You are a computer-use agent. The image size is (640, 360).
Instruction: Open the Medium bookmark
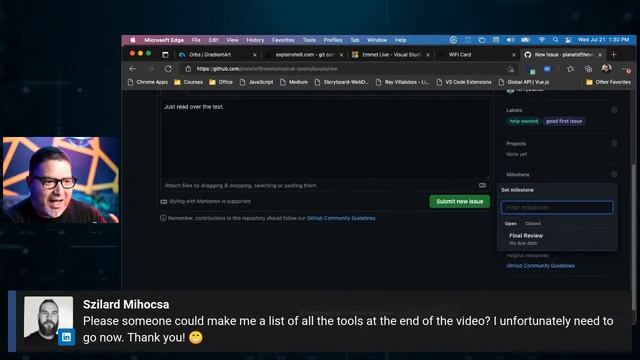(294, 82)
